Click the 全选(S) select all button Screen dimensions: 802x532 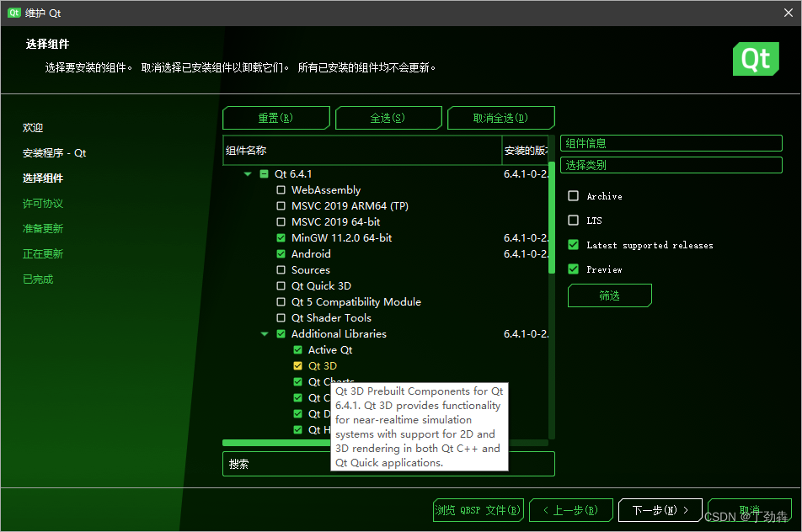click(x=388, y=118)
